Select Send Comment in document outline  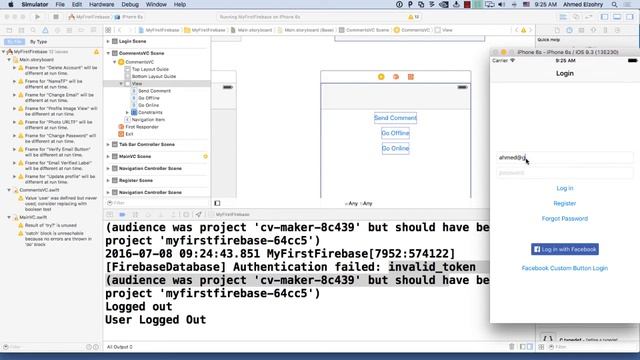[154, 91]
